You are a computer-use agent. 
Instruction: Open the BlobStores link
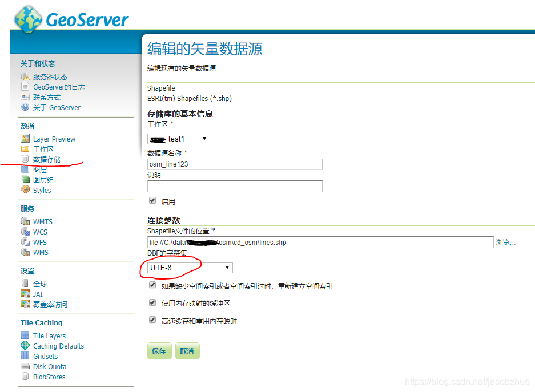click(49, 377)
